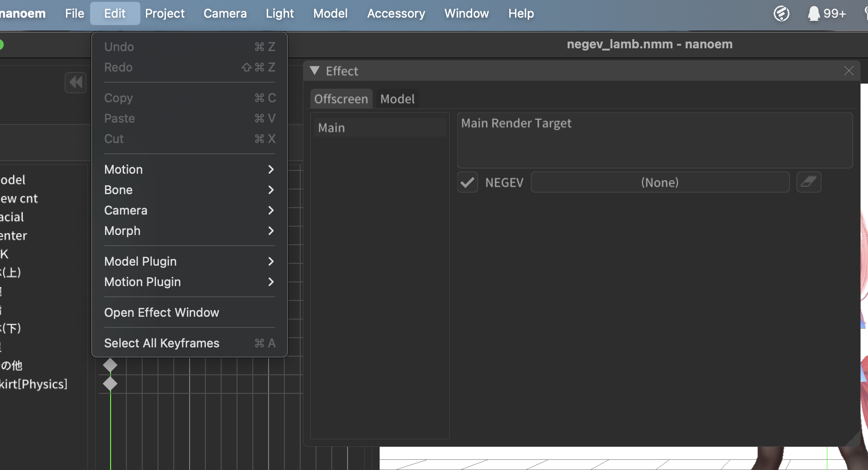868x470 pixels.
Task: Click the circular status icon in menu bar
Action: (x=781, y=13)
